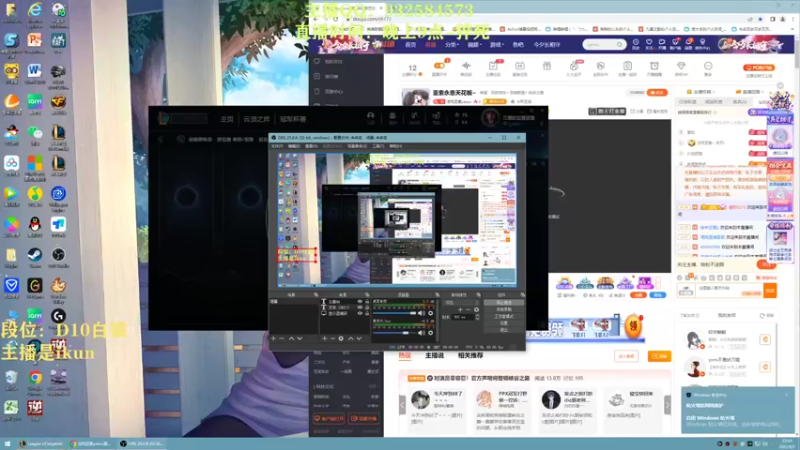
Task: Open the Edit menu in OBS
Action: 294,146
